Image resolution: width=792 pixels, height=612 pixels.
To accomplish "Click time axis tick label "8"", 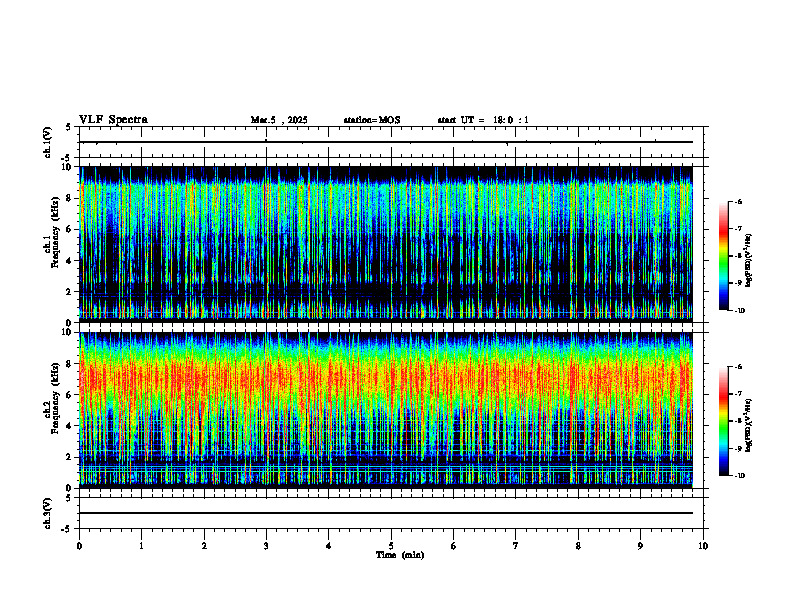I will (x=578, y=546).
